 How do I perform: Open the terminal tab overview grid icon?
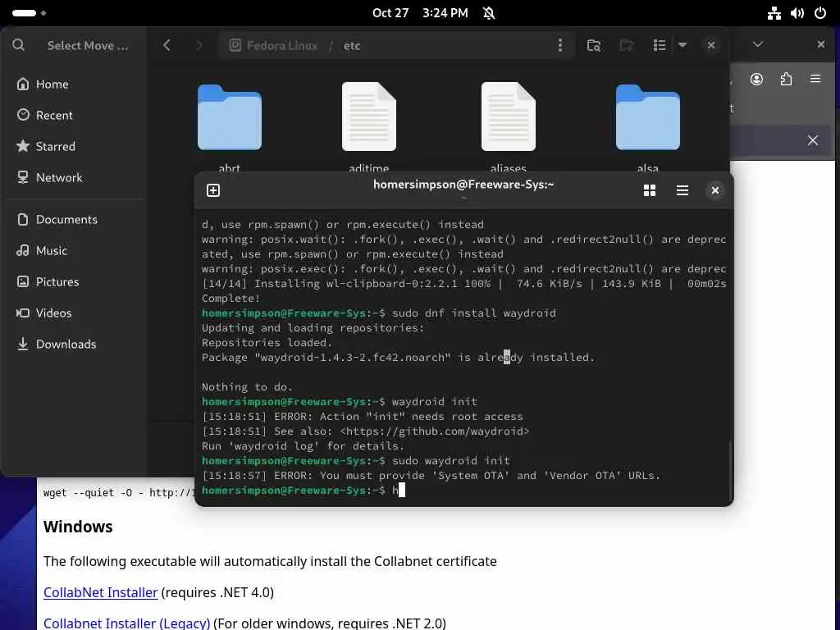pos(650,190)
